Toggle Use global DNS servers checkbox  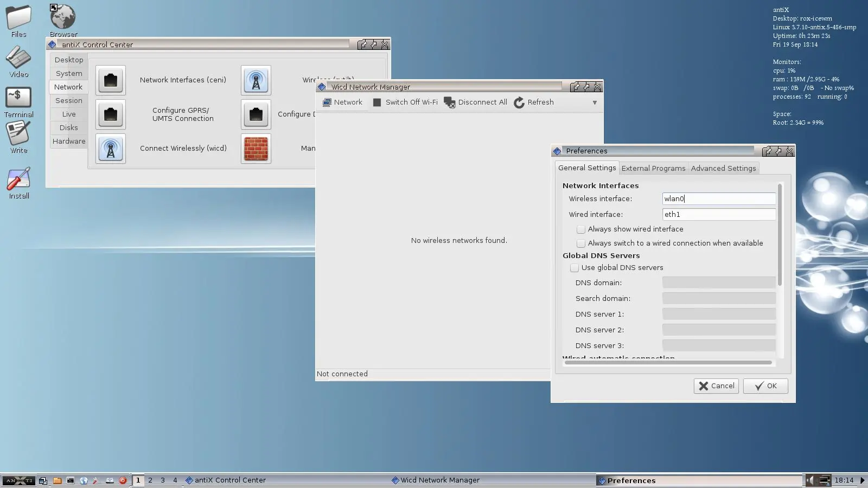point(575,268)
